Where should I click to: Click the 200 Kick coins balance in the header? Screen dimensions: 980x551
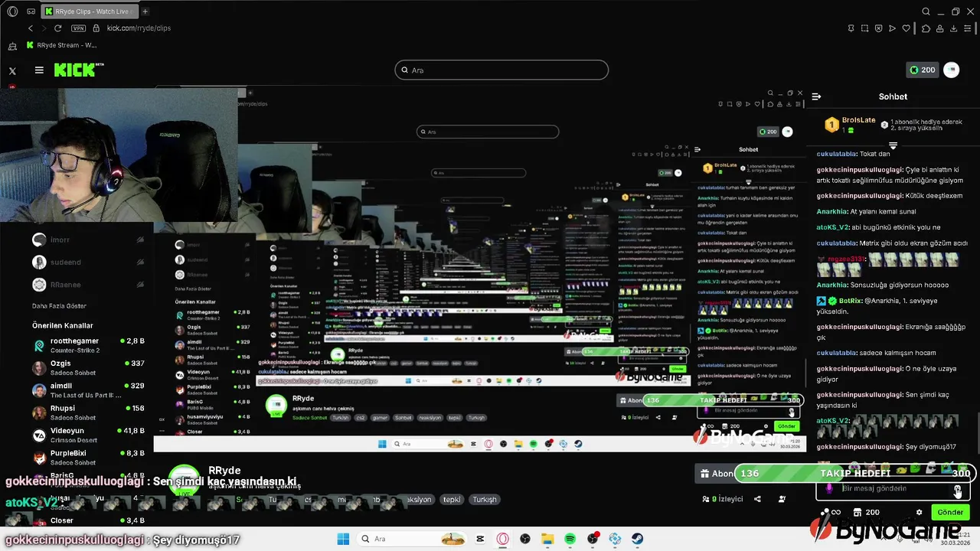pyautogui.click(x=922, y=70)
